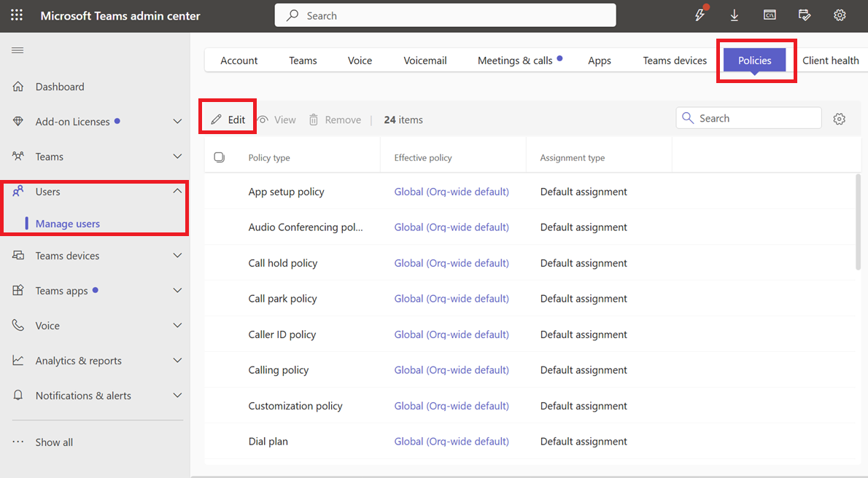Select the Policies tab
The width and height of the screenshot is (868, 478).
pyautogui.click(x=754, y=60)
